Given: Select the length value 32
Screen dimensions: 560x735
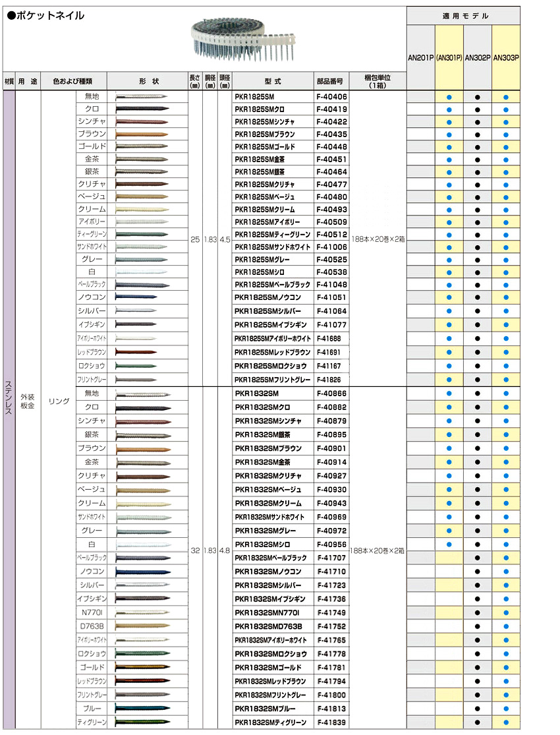Looking at the screenshot, I should [195, 550].
